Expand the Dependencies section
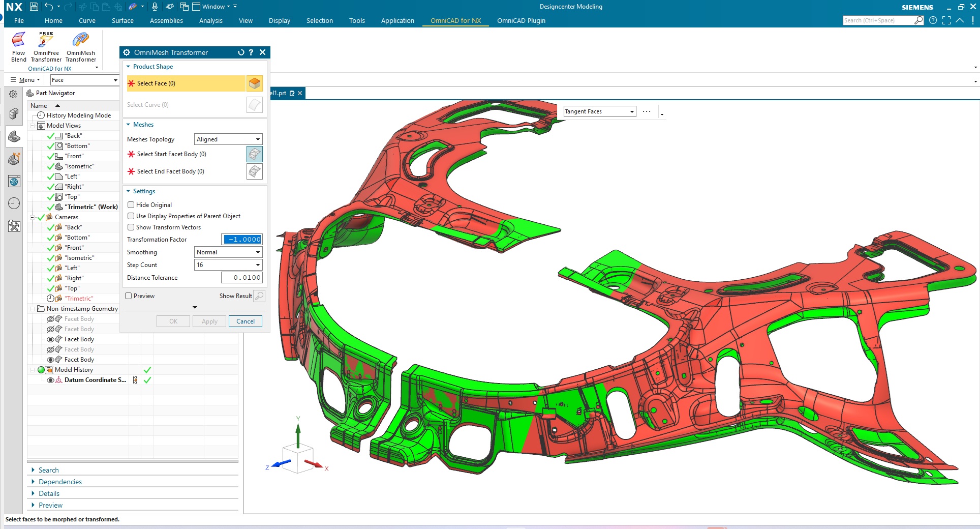980x529 pixels. (60, 482)
